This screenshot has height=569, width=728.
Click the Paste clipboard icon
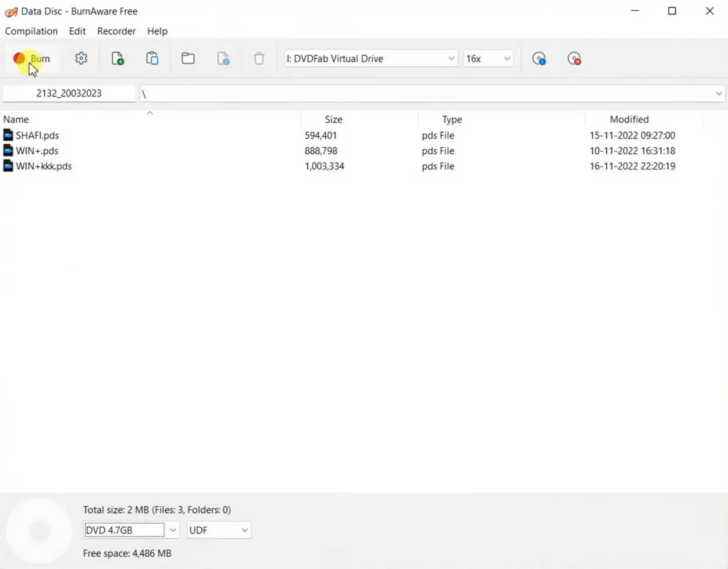click(x=152, y=58)
